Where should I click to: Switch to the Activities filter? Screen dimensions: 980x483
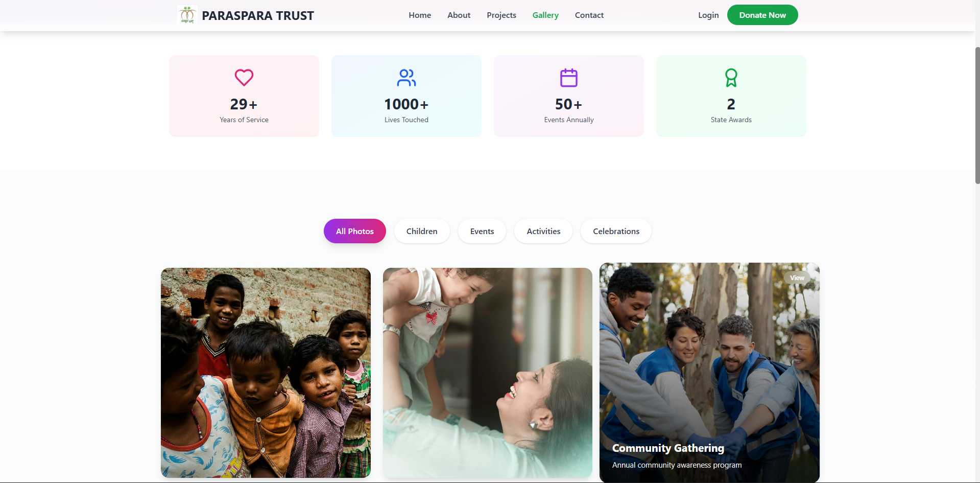543,232
